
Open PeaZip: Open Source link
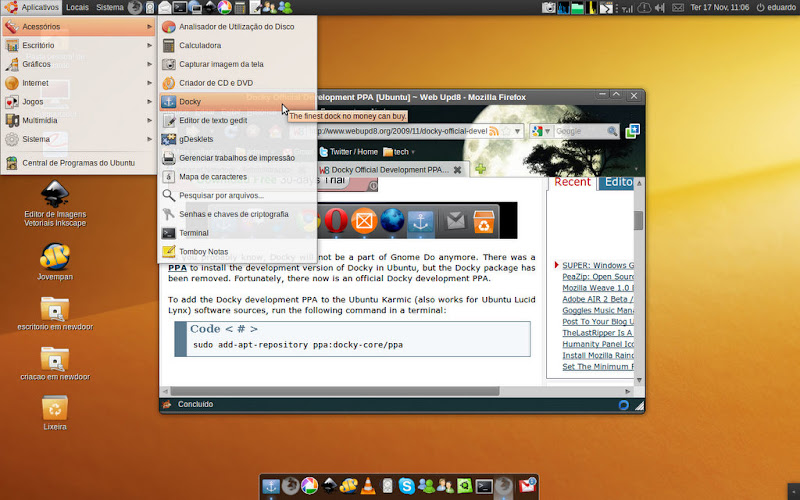tap(598, 277)
